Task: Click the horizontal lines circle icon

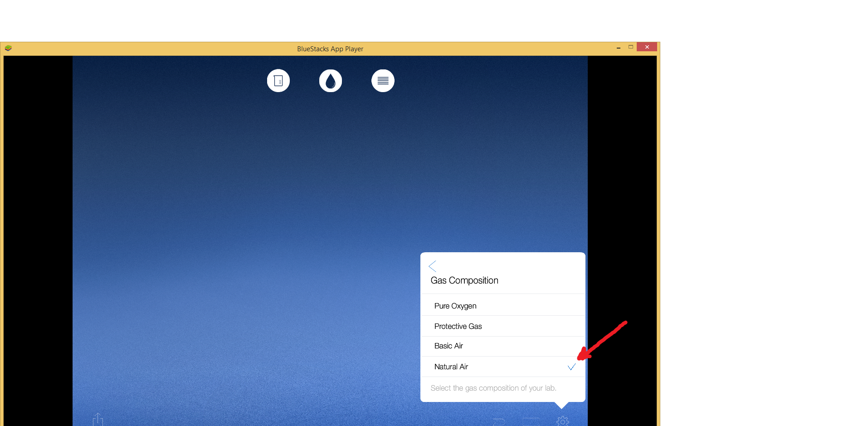Action: [383, 81]
